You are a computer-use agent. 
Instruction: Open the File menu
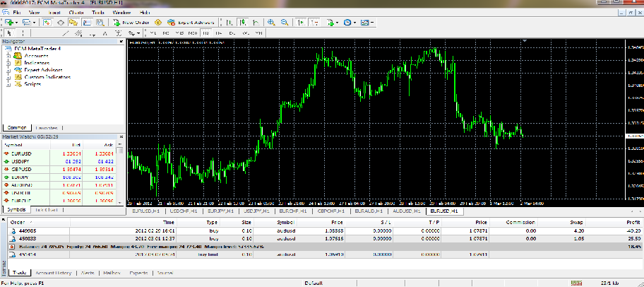pyautogui.click(x=16, y=12)
